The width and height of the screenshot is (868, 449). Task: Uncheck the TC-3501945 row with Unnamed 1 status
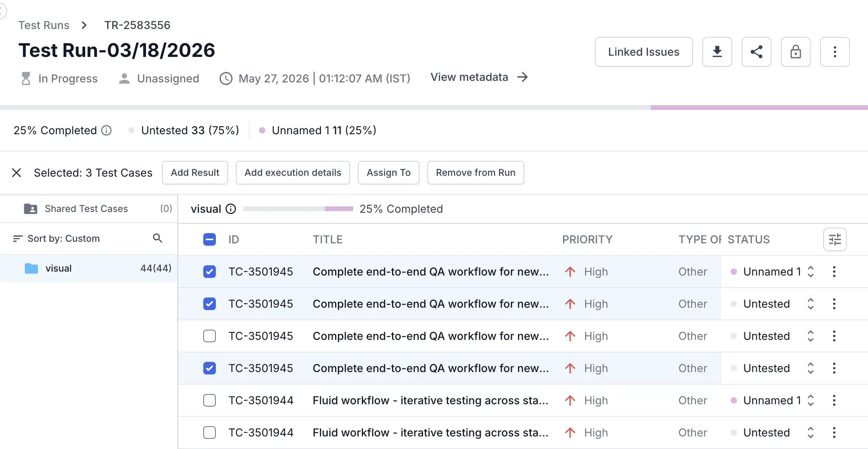pos(210,272)
